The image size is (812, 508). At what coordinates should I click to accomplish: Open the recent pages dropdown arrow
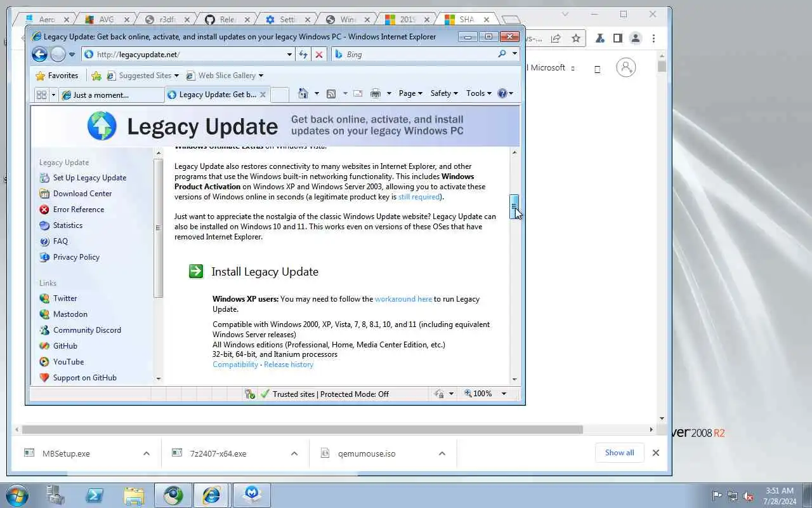[72, 55]
